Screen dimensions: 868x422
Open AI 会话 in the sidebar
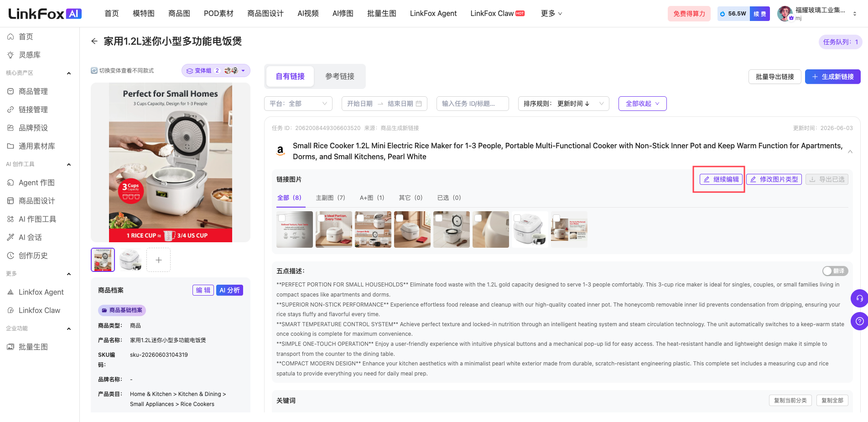(30, 237)
